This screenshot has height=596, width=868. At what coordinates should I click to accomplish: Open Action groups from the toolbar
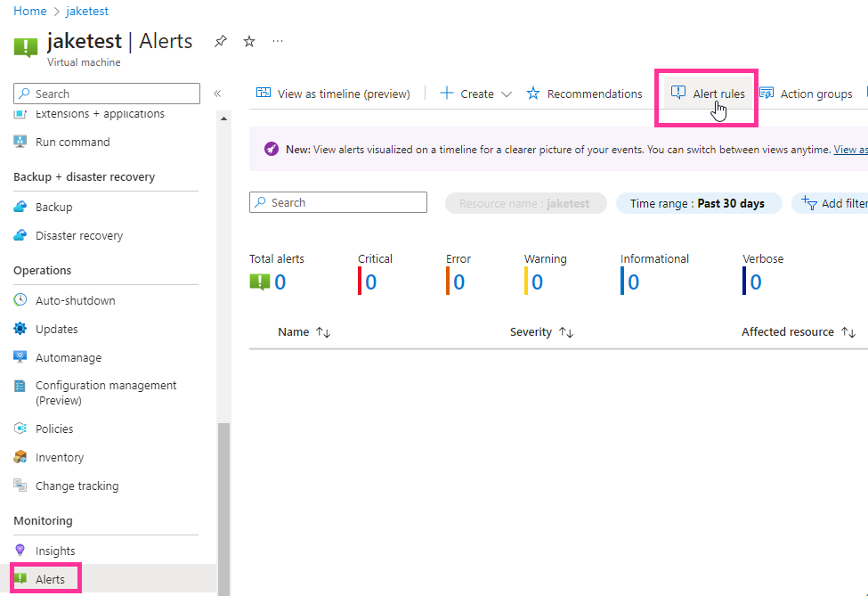[806, 94]
